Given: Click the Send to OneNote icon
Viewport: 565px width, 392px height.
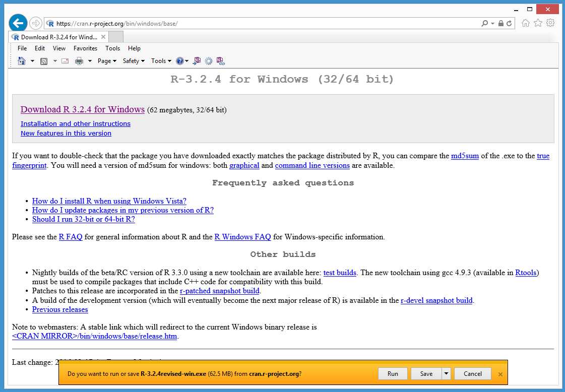Looking at the screenshot, I should coord(197,61).
